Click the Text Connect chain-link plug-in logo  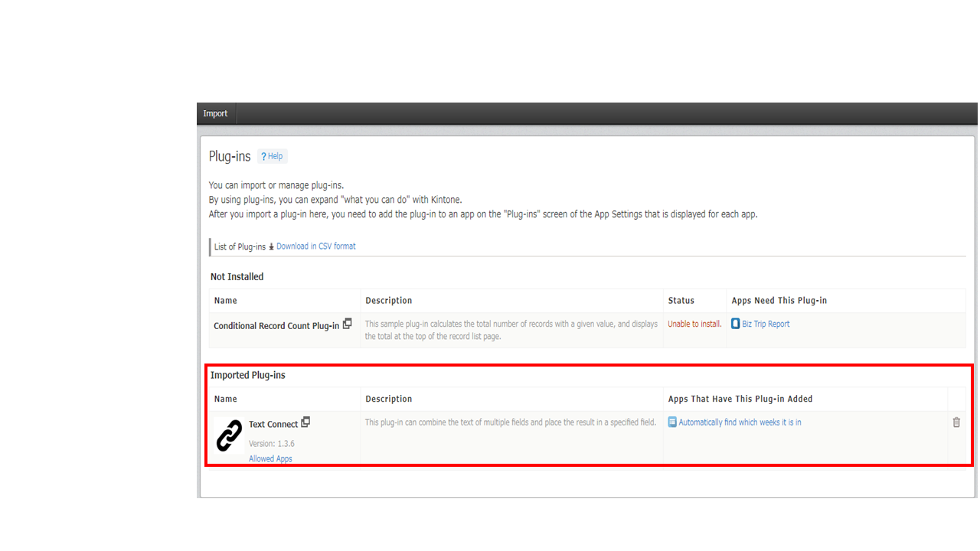(x=227, y=435)
